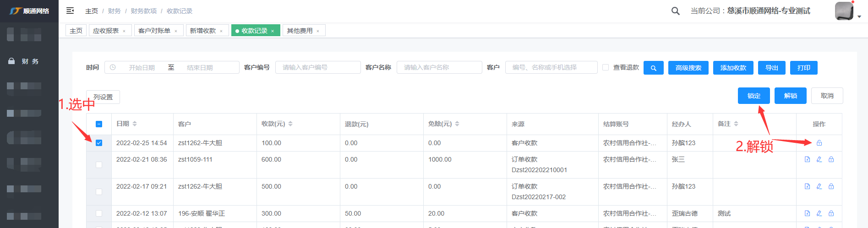The height and width of the screenshot is (228, 868).
Task: Sort table by 收款(元) column arrows
Action: [x=290, y=124]
